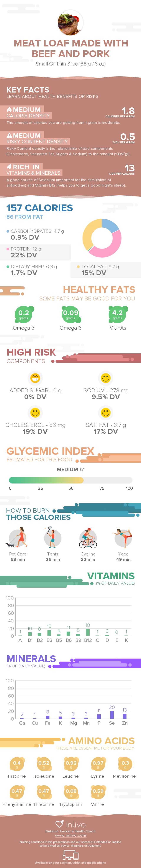Viewport: 141px width, 868px height.
Task: Click the Cholesterol smiley face icon
Action: click(35, 412)
